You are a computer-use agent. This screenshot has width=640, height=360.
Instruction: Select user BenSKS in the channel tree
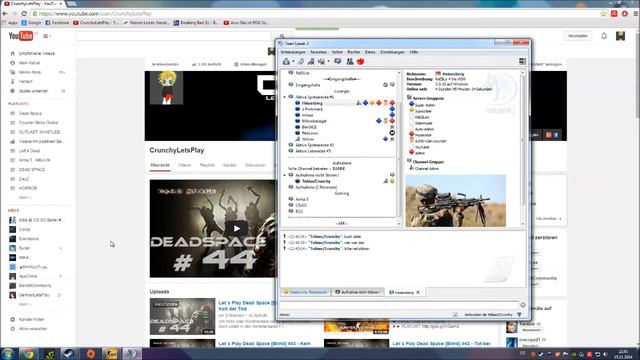tap(309, 127)
